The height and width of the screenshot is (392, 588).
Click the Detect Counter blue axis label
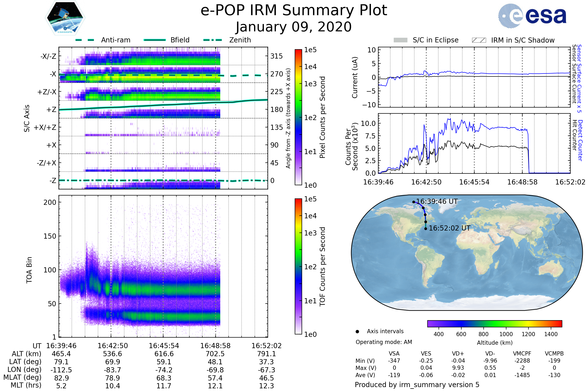(580, 140)
